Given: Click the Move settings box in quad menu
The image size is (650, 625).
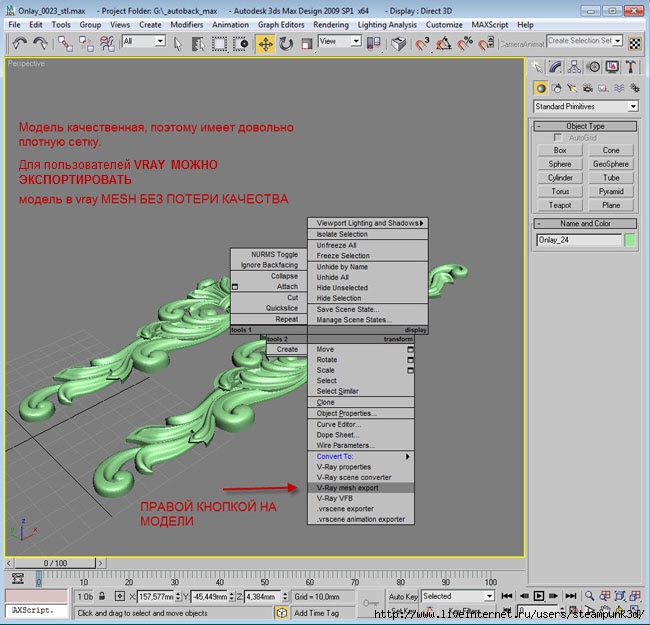Looking at the screenshot, I should (x=410, y=350).
